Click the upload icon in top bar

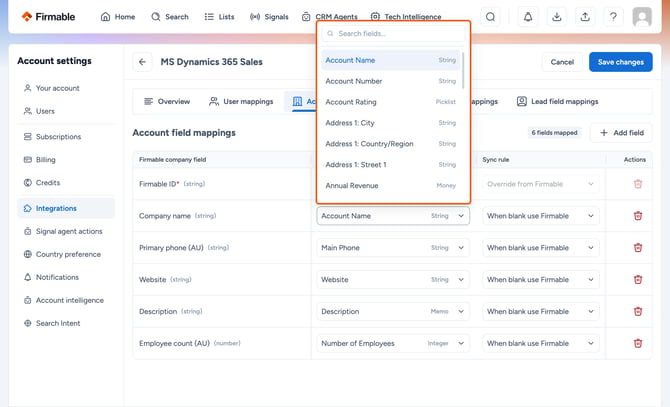click(x=585, y=17)
